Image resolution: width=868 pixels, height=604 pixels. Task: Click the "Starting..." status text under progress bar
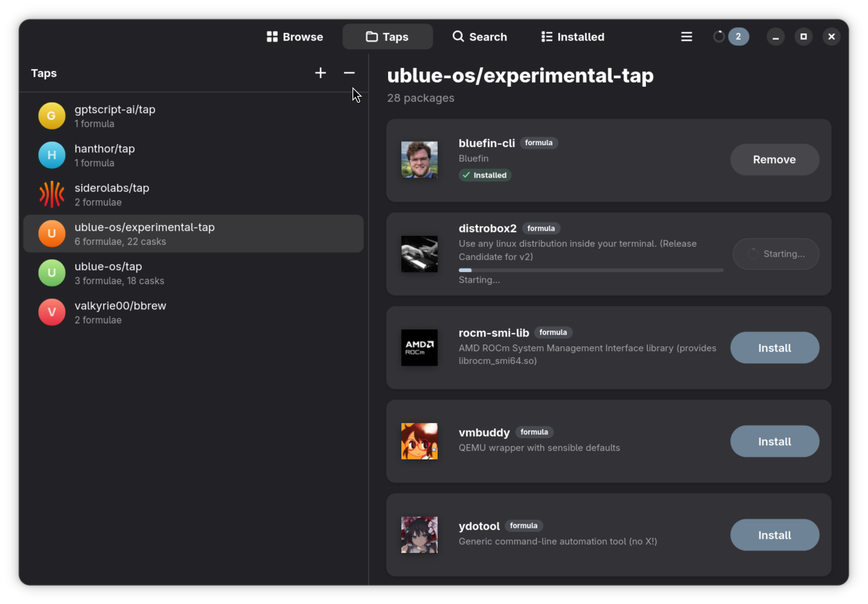coord(479,280)
